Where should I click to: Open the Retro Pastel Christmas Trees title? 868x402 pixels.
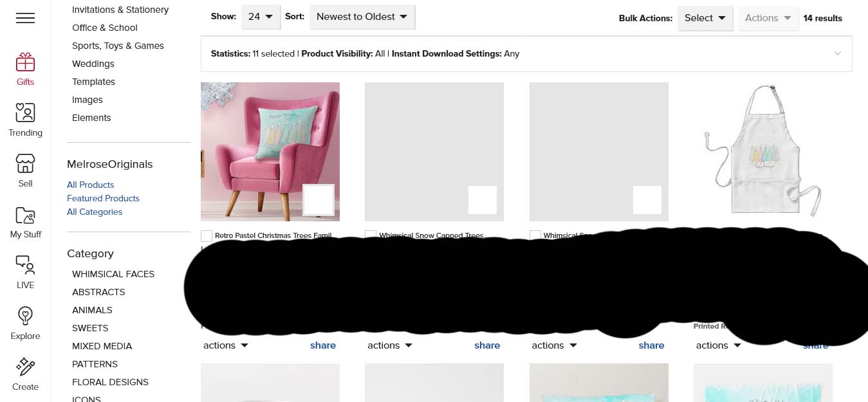[x=275, y=235]
